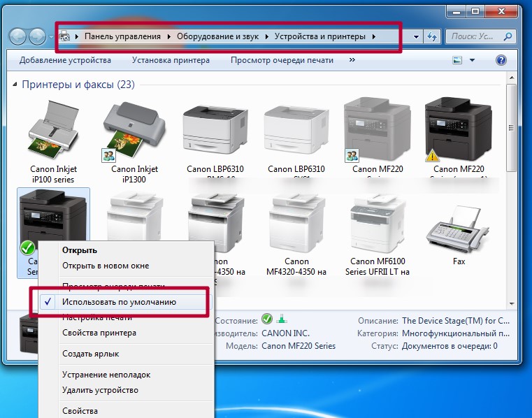The height and width of the screenshot is (418, 532).
Task: Expand the toolbar overflow chevron »
Action: pyautogui.click(x=352, y=59)
